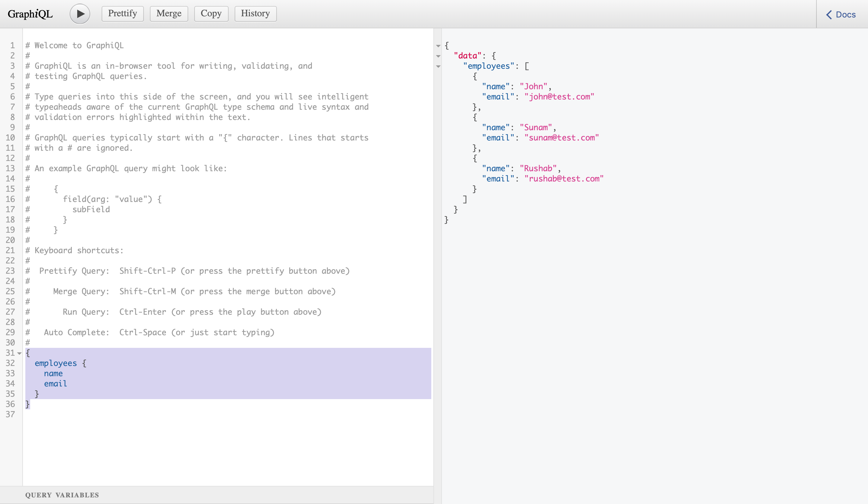
Task: Click the Prettify button
Action: (122, 14)
